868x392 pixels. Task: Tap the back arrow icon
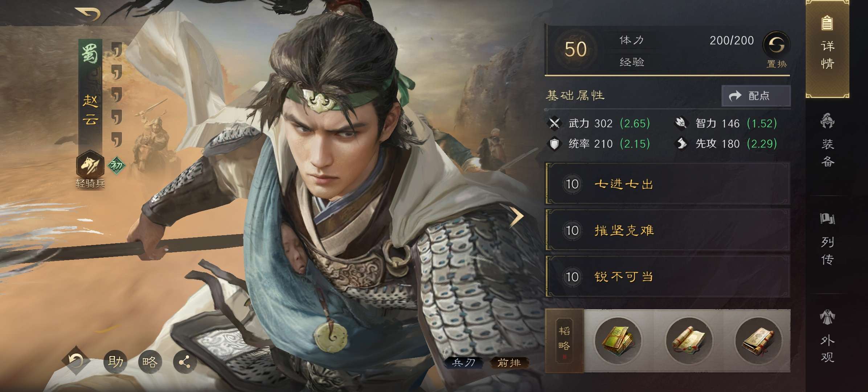(x=87, y=14)
